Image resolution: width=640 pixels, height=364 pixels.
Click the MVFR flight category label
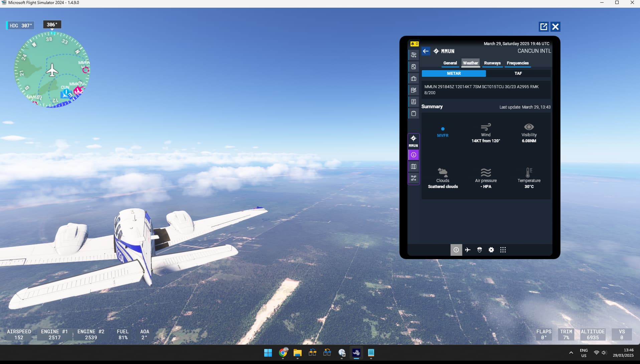coord(443,136)
